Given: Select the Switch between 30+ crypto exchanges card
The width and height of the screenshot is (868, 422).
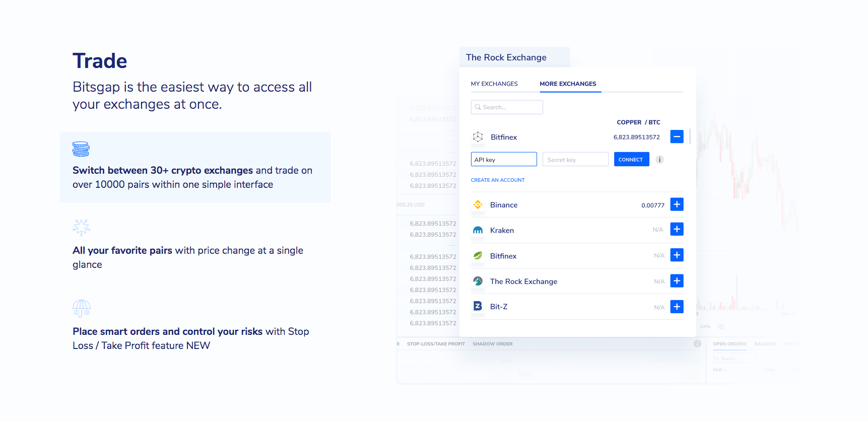Looking at the screenshot, I should click(195, 168).
